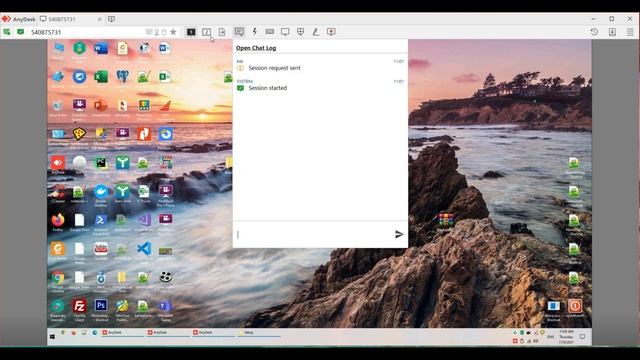Open the file transfer toolbar icon

click(222, 32)
